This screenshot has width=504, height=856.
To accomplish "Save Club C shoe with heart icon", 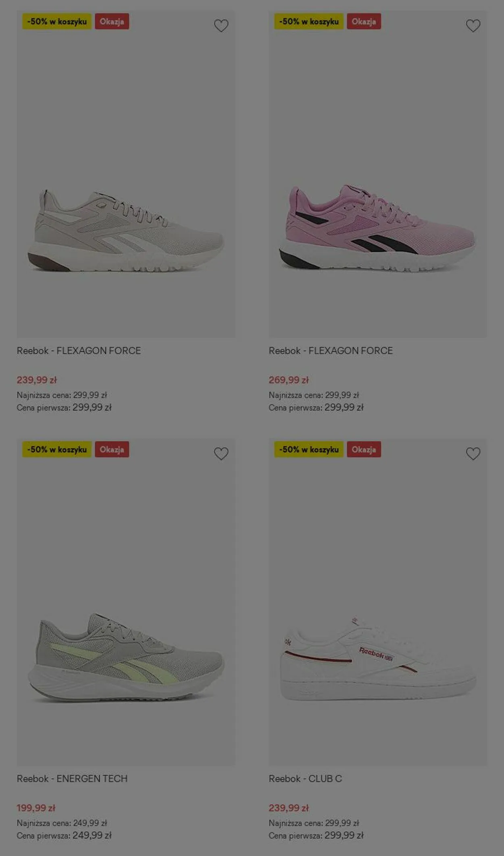I will click(473, 454).
